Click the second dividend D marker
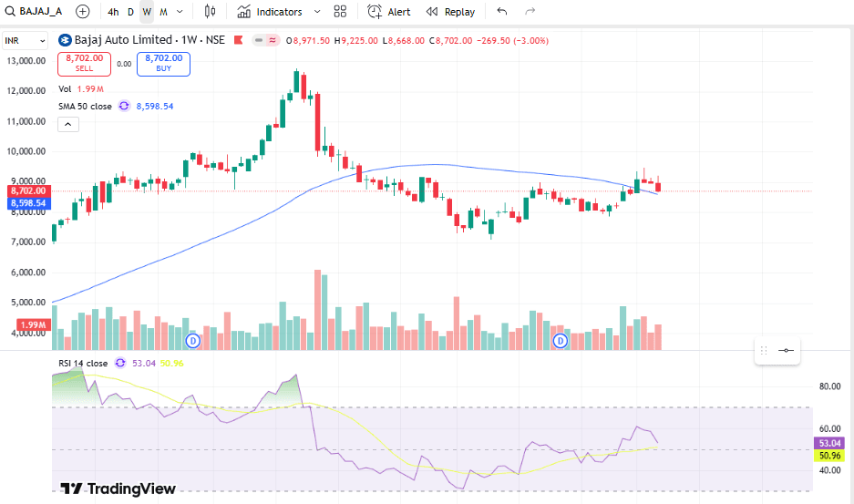Screen dimensions: 854x504 click(x=561, y=341)
